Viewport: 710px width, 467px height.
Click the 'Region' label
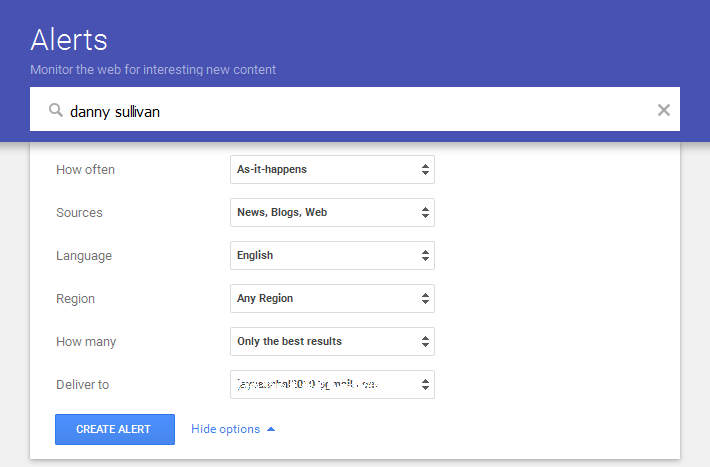[76, 299]
